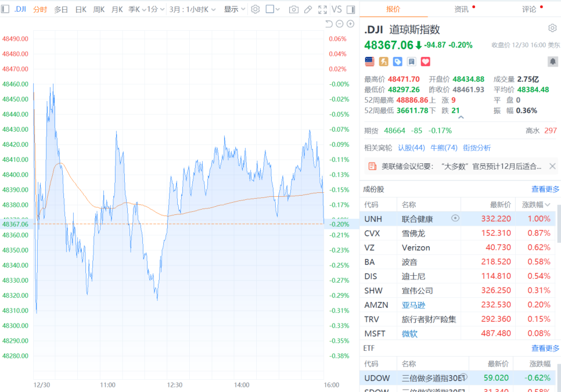The width and height of the screenshot is (561, 392).
Task: Collapse the quote details chevron
Action: [461, 117]
